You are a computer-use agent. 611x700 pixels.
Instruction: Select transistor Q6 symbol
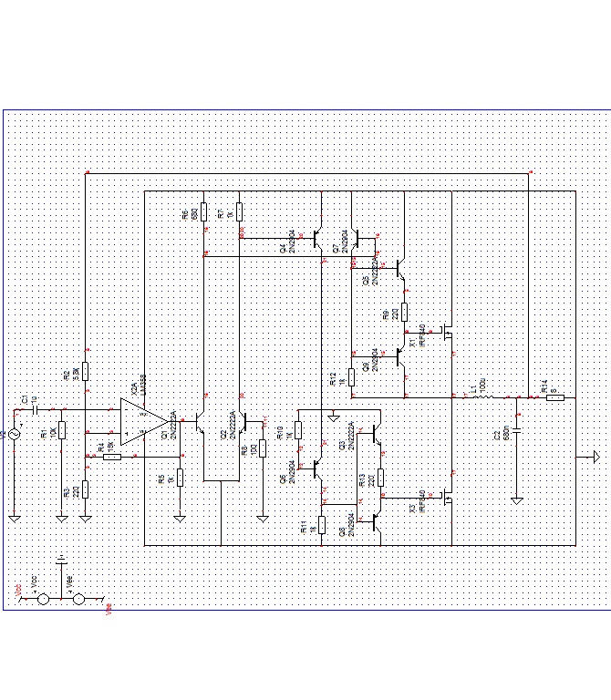[318, 468]
